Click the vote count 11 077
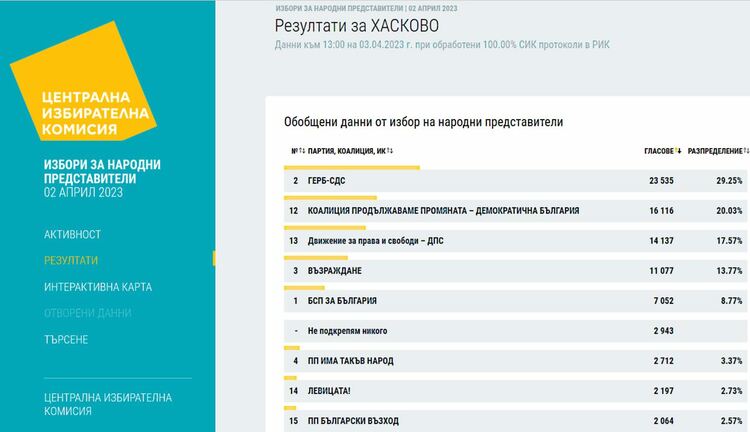The width and height of the screenshot is (750, 432). point(661,271)
